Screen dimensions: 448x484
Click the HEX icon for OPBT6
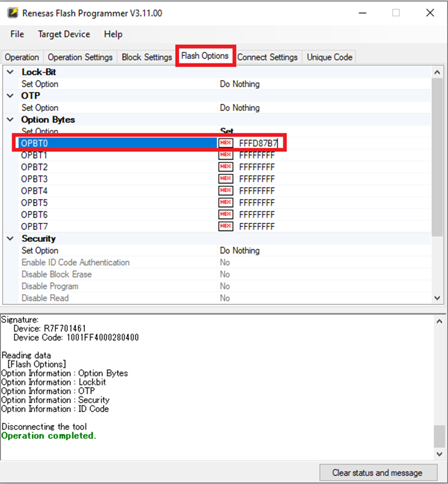point(225,214)
